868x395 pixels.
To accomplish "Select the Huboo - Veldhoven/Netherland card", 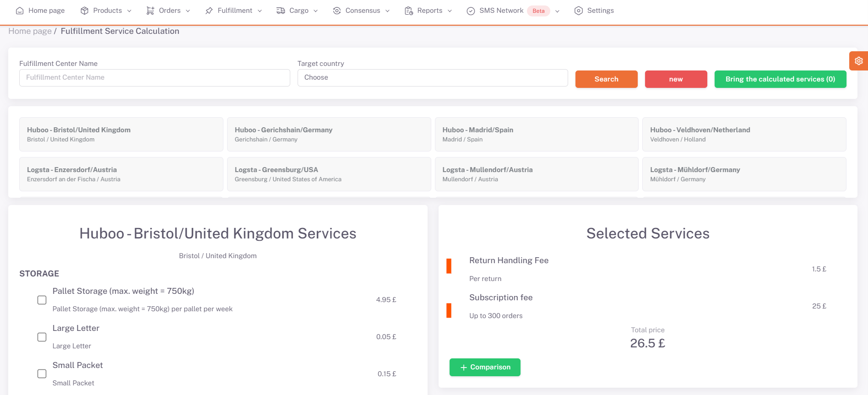I will [x=744, y=135].
